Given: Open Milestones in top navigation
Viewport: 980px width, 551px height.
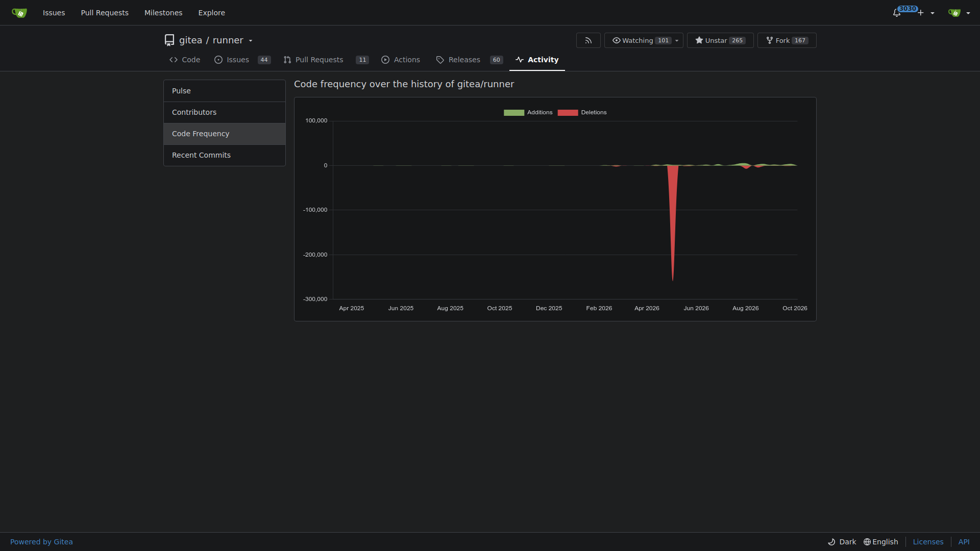Looking at the screenshot, I should pos(163,13).
